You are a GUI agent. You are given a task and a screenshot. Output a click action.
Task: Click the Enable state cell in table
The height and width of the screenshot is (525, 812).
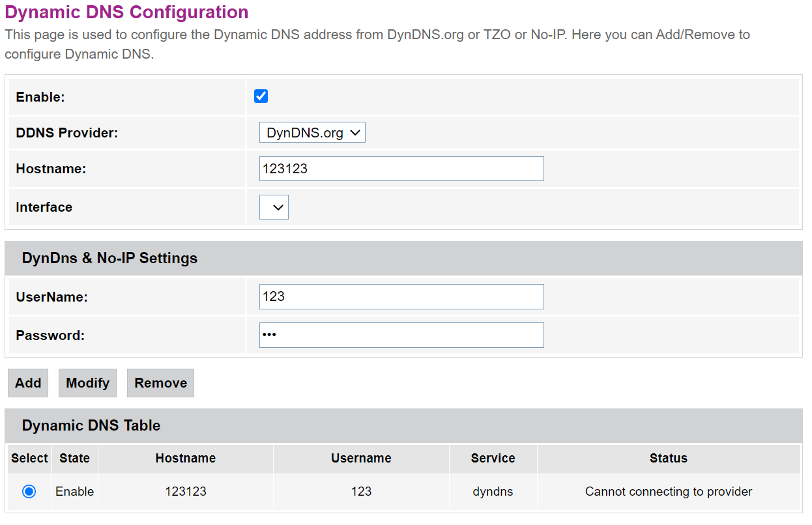[74, 492]
